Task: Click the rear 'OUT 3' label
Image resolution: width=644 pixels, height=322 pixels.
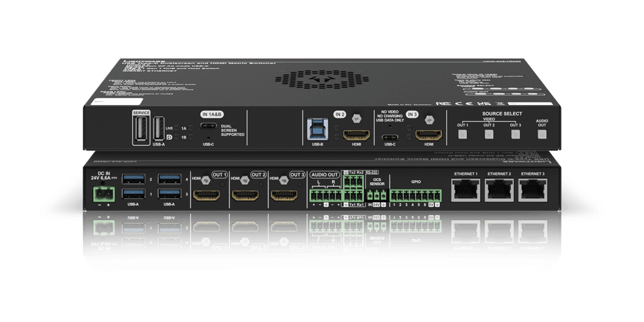Action: click(x=297, y=175)
